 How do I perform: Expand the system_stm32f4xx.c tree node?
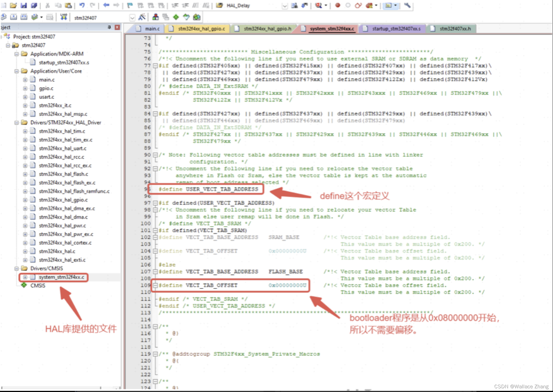(x=25, y=277)
